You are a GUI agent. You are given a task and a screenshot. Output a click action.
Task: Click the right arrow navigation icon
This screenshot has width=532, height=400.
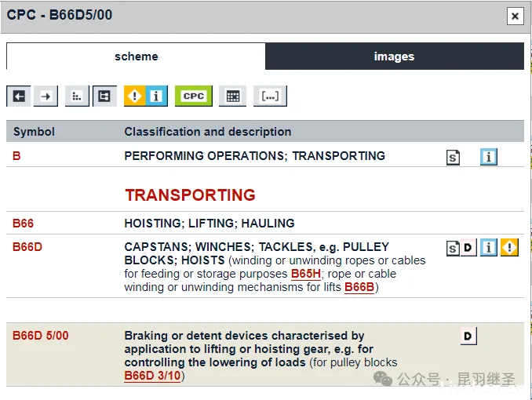[x=46, y=96]
